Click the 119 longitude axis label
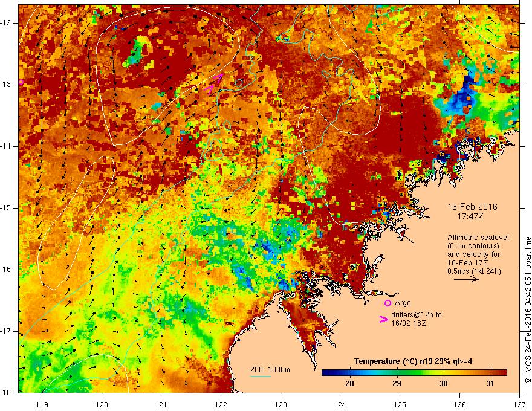Screen dimensions: 532x411 (42, 404)
